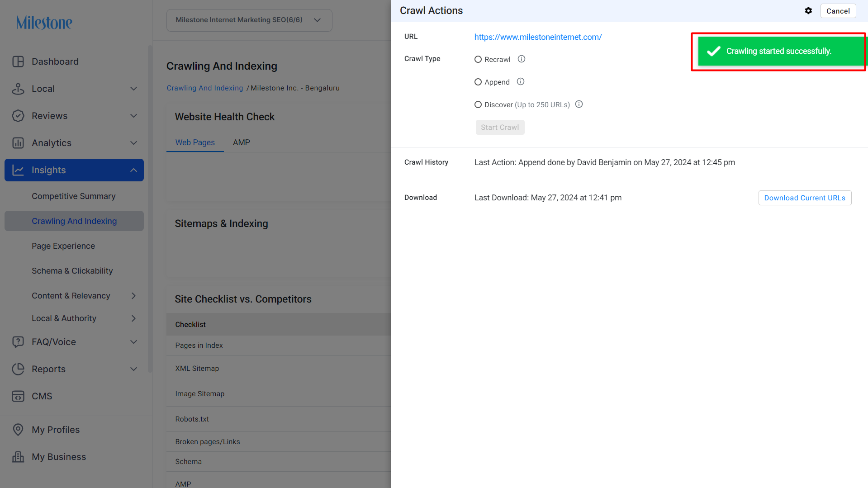The width and height of the screenshot is (868, 488).
Task: Click the Schema checklist row
Action: point(279,462)
